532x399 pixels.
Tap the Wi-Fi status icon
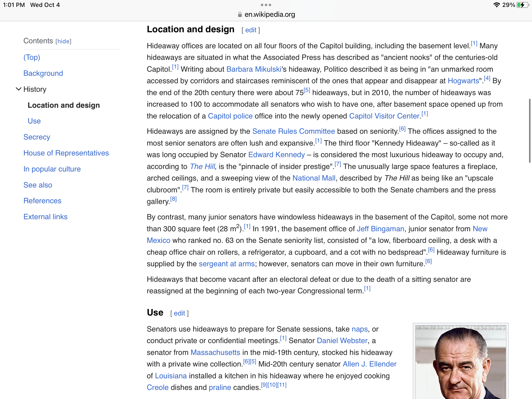pos(497,5)
